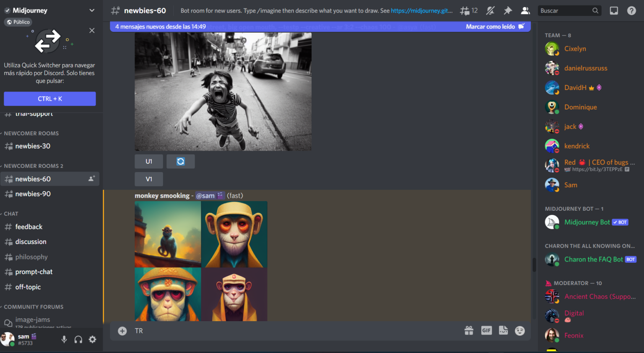This screenshot has width=644, height=353.
Task: Open the image-jams forum
Action: [x=50, y=322]
